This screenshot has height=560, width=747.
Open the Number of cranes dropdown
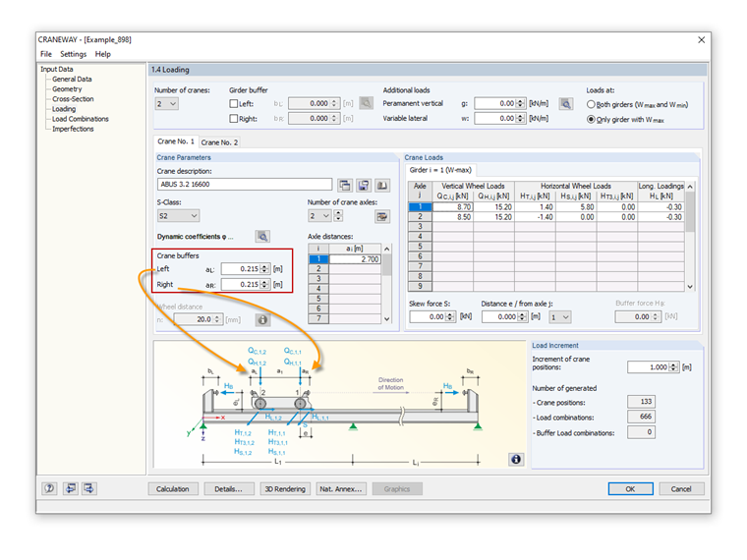pos(166,103)
